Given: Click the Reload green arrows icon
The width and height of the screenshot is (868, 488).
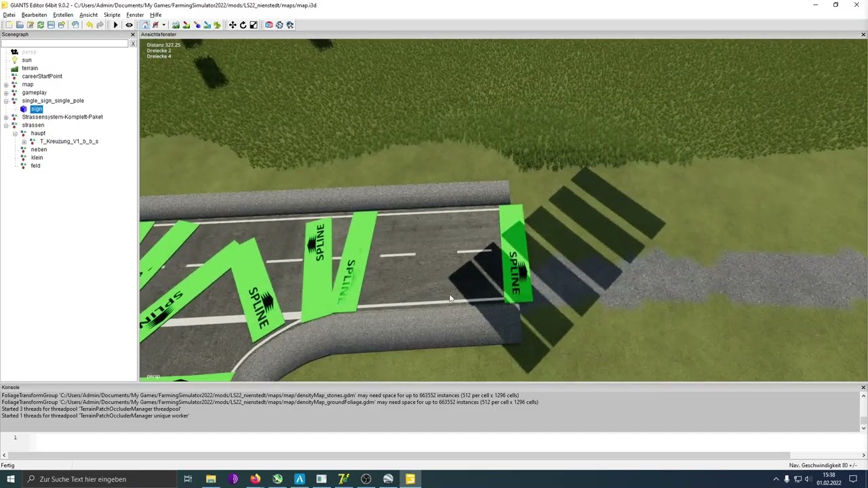Looking at the screenshot, I should tap(41, 25).
